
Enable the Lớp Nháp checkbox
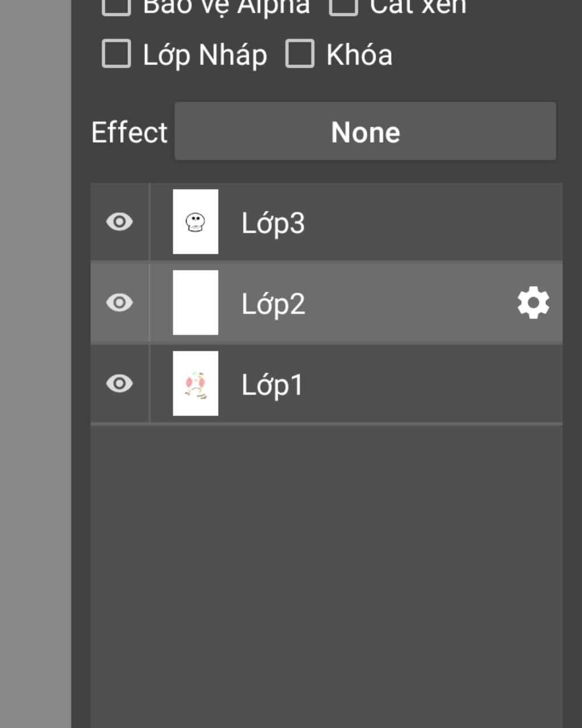[x=117, y=54]
